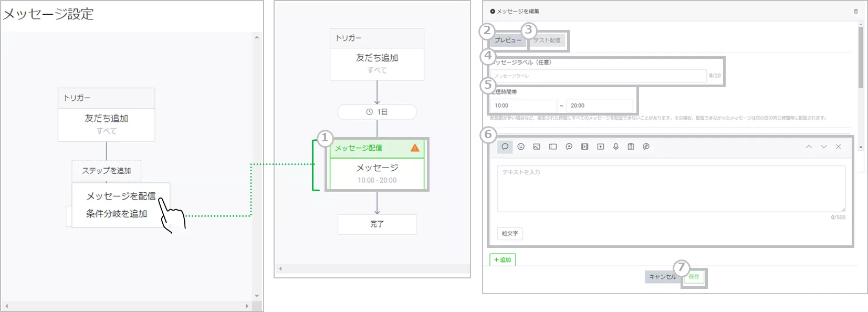The image size is (868, 312).
Task: Click the left panel vertical scrollbar down arrow
Action: point(257,296)
